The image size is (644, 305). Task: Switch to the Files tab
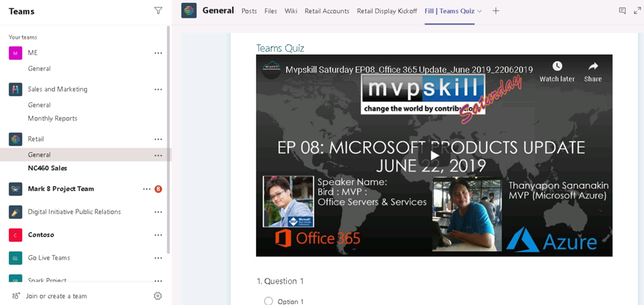point(270,11)
